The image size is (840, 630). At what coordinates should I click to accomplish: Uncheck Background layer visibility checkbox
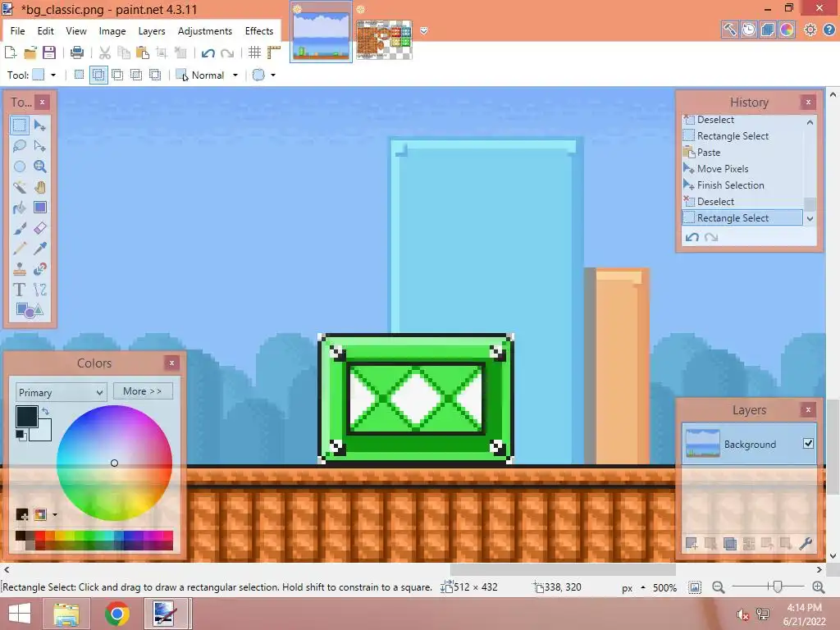coord(808,443)
